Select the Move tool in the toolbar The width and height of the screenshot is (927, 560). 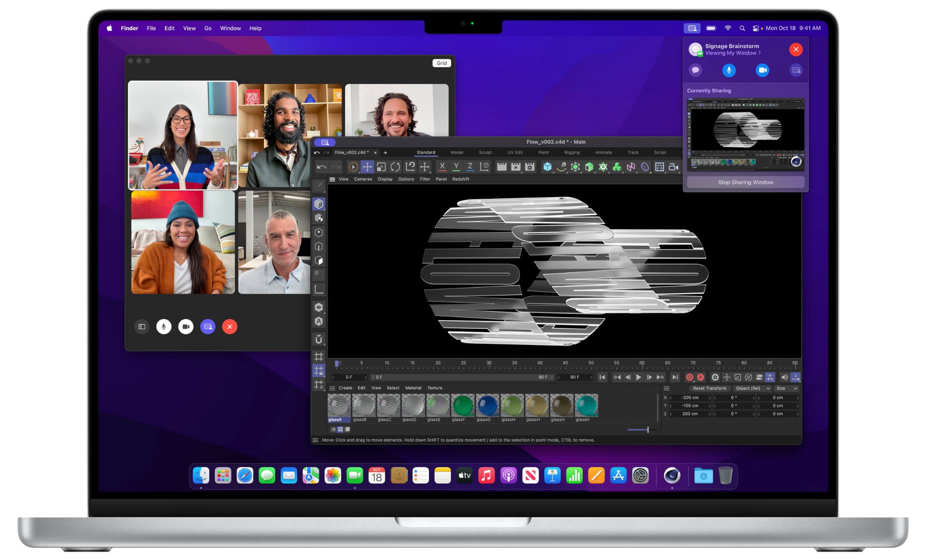pyautogui.click(x=368, y=167)
